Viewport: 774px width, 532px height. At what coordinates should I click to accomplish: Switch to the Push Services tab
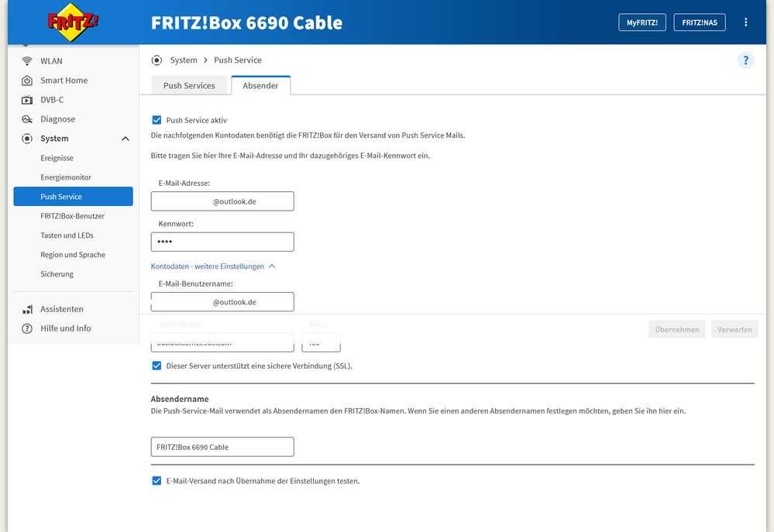(189, 86)
